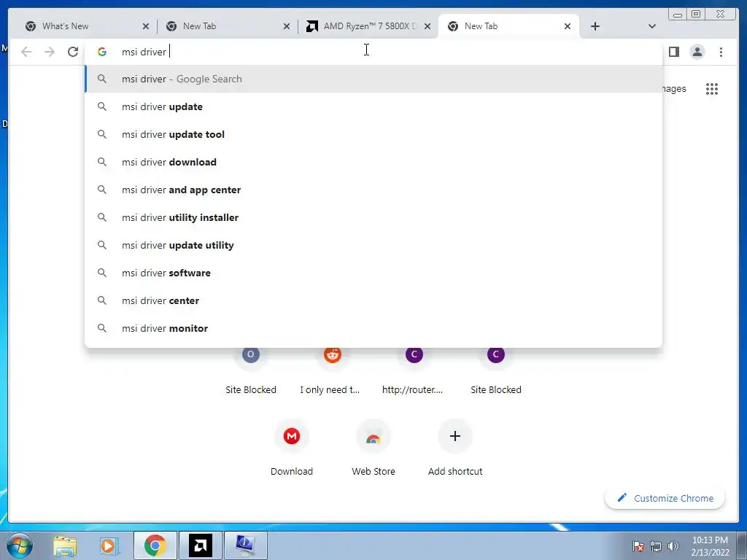Click the Action Center flag tray icon
This screenshot has height=560, width=747.
point(638,546)
